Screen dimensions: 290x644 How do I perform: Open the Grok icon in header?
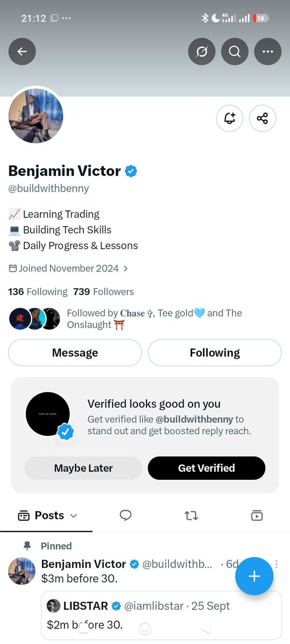(x=202, y=52)
